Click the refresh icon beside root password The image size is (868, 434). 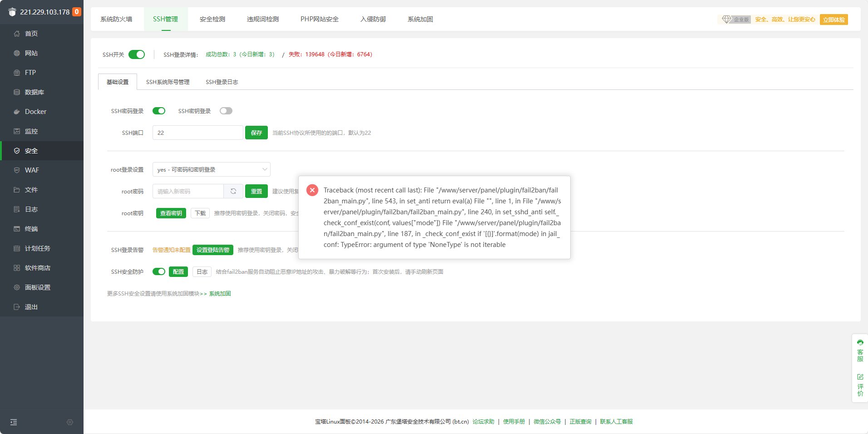click(x=233, y=191)
